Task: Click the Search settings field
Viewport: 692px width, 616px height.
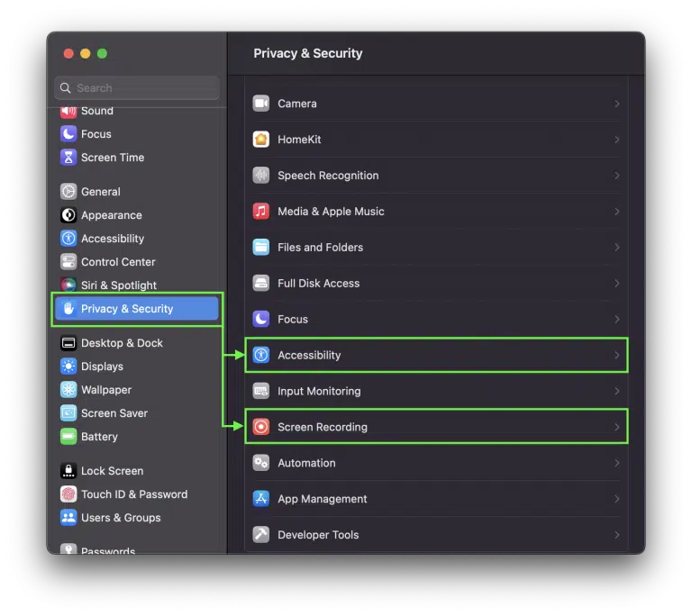Action: 137,88
